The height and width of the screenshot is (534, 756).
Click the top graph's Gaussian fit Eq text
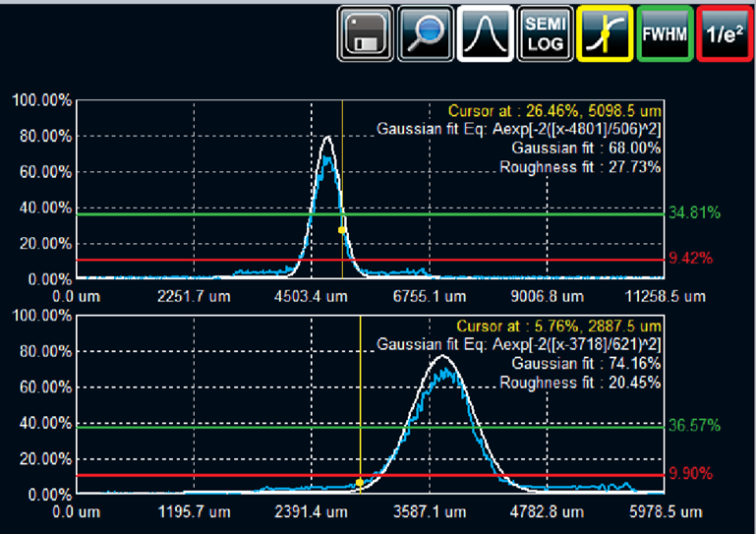tap(519, 130)
